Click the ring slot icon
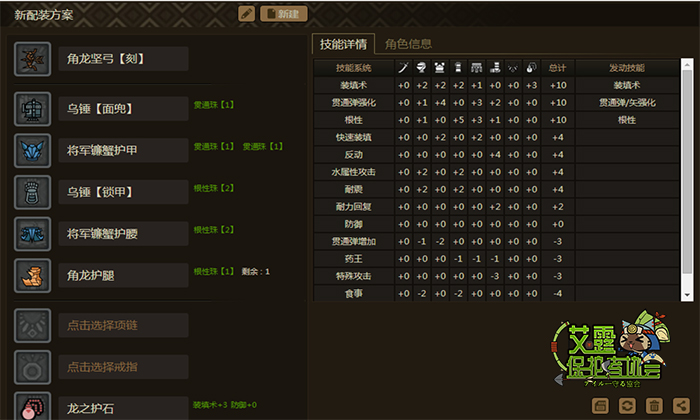This screenshot has width=700, height=420. [32, 367]
